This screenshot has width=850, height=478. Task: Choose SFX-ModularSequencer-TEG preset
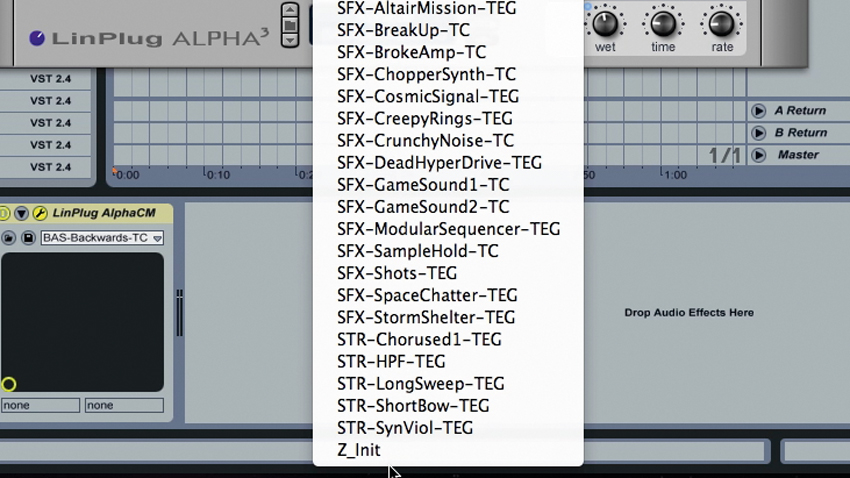point(448,229)
